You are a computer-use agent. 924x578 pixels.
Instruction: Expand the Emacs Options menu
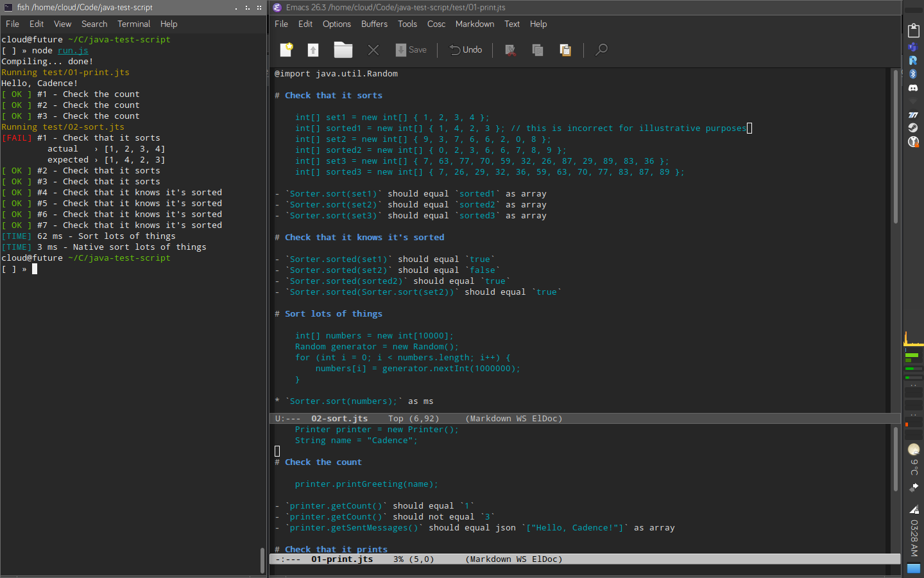pos(336,24)
